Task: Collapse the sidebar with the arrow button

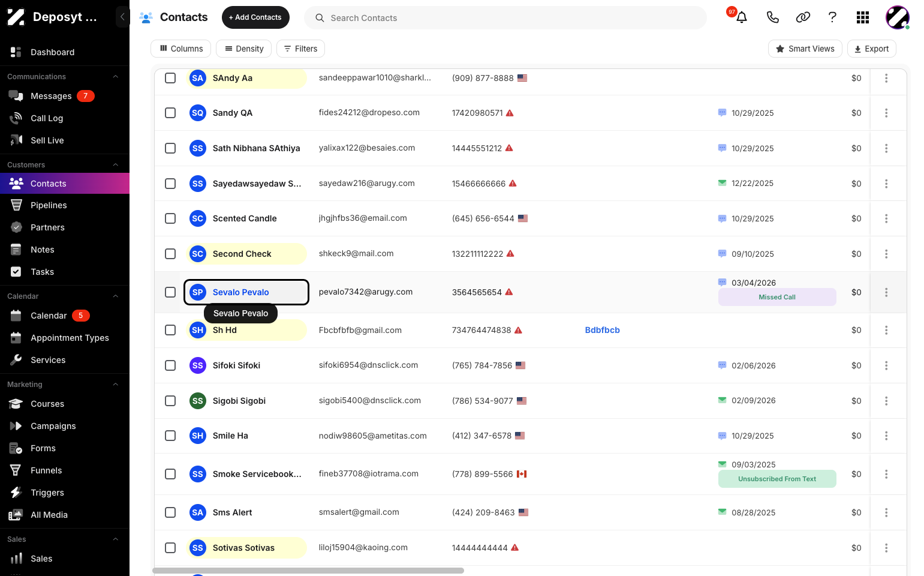Action: click(x=122, y=17)
